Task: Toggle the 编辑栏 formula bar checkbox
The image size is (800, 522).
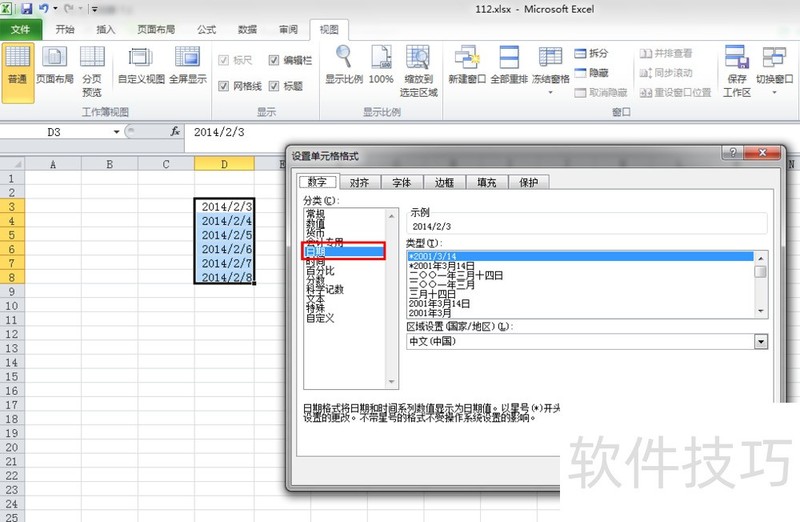Action: (273, 60)
